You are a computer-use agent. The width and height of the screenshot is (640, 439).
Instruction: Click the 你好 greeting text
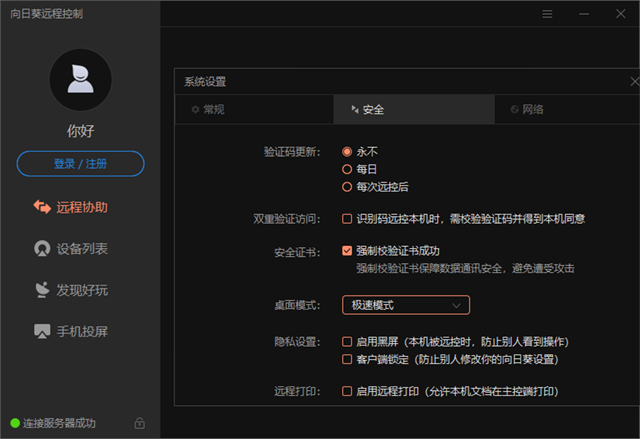point(80,131)
